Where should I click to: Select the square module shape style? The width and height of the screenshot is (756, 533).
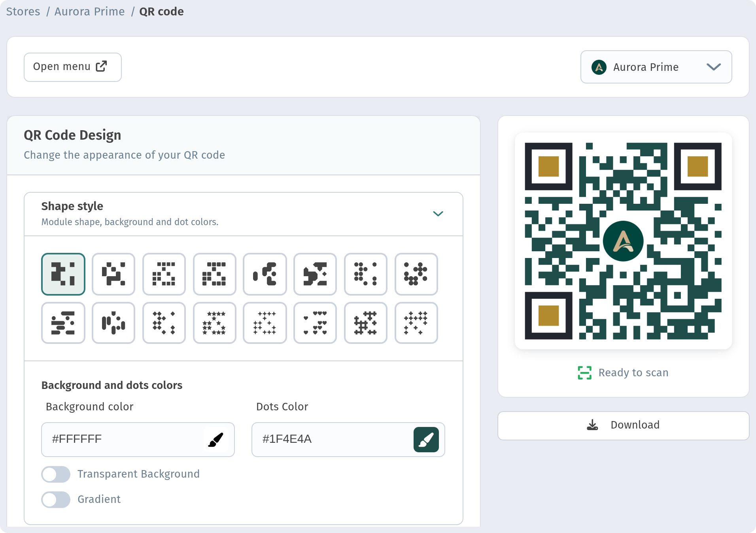63,274
